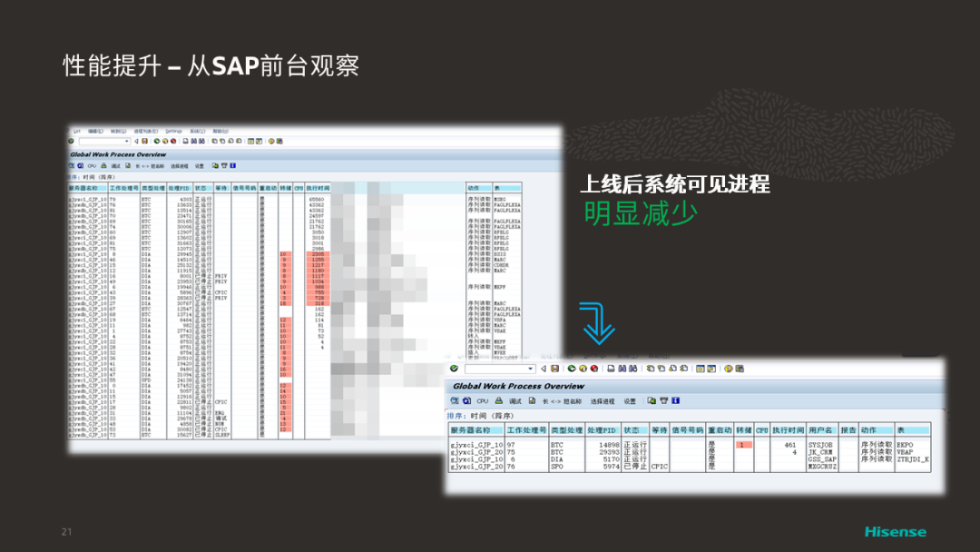Click Save disk icon in lower-right SAP window

[x=555, y=369]
